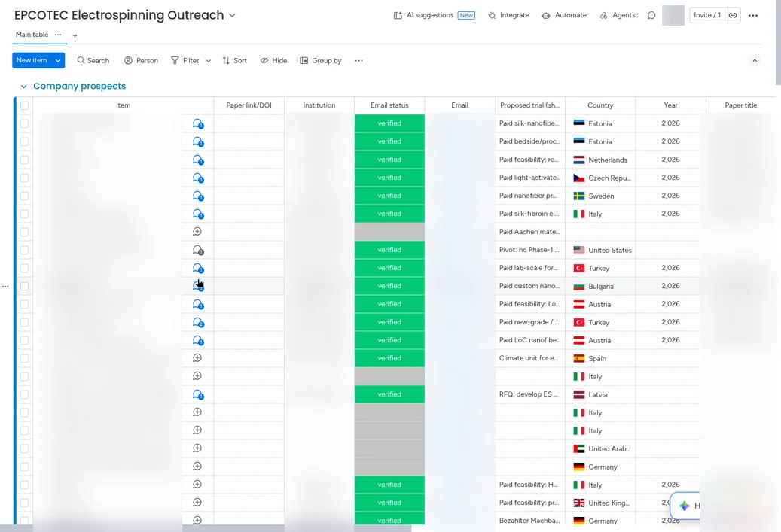The width and height of the screenshot is (781, 532).
Task: Check the Estonia silk-nanofibe row checkbox
Action: pos(24,123)
